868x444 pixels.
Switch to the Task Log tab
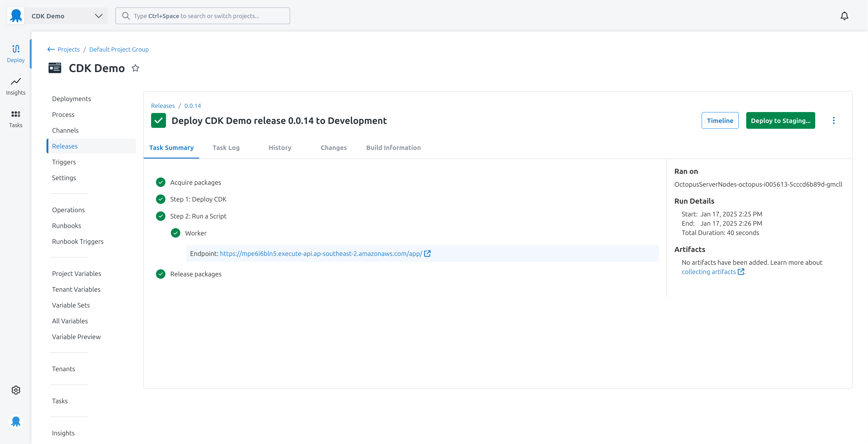[x=226, y=148]
